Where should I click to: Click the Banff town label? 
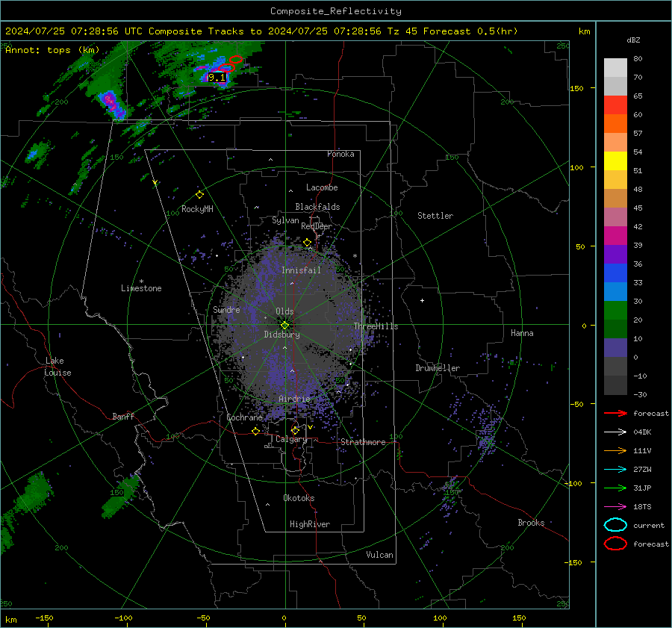coord(123,416)
